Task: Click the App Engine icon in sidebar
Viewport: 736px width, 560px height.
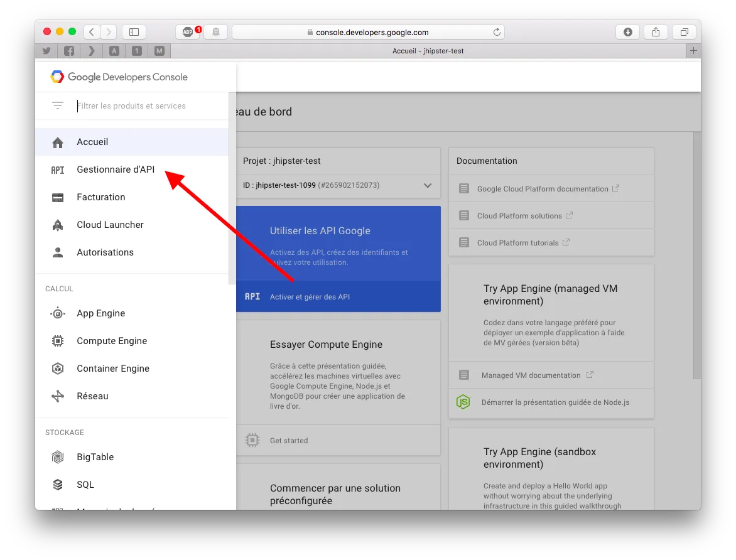Action: [x=58, y=313]
